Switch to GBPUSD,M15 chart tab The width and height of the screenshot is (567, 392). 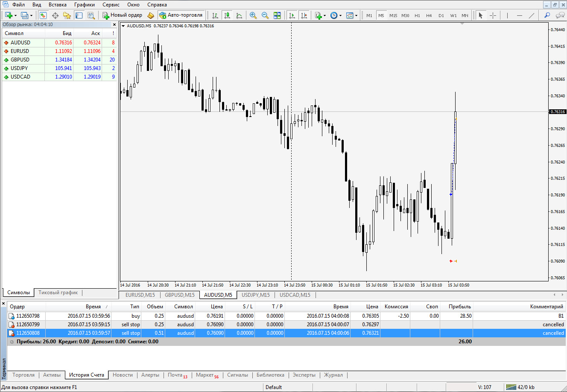(180, 295)
